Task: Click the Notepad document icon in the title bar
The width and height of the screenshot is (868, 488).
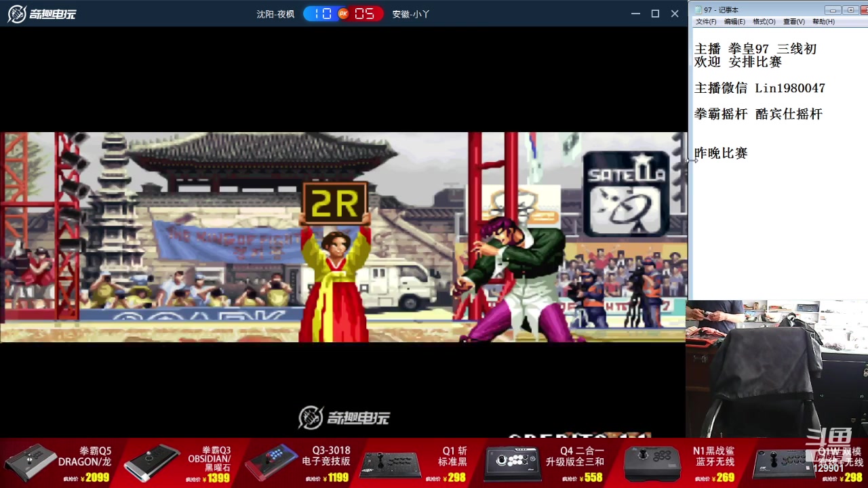Action: click(x=698, y=9)
